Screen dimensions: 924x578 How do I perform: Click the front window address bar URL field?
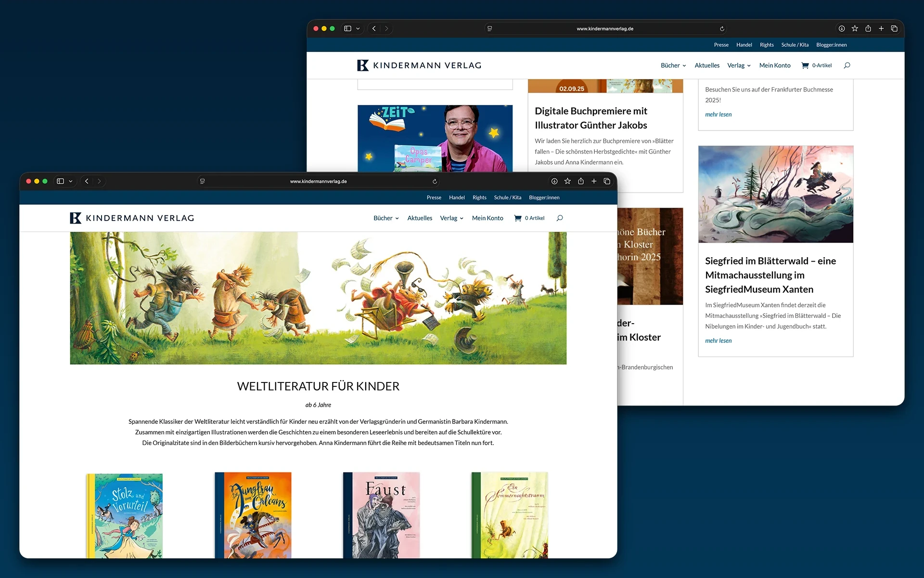[x=318, y=182]
